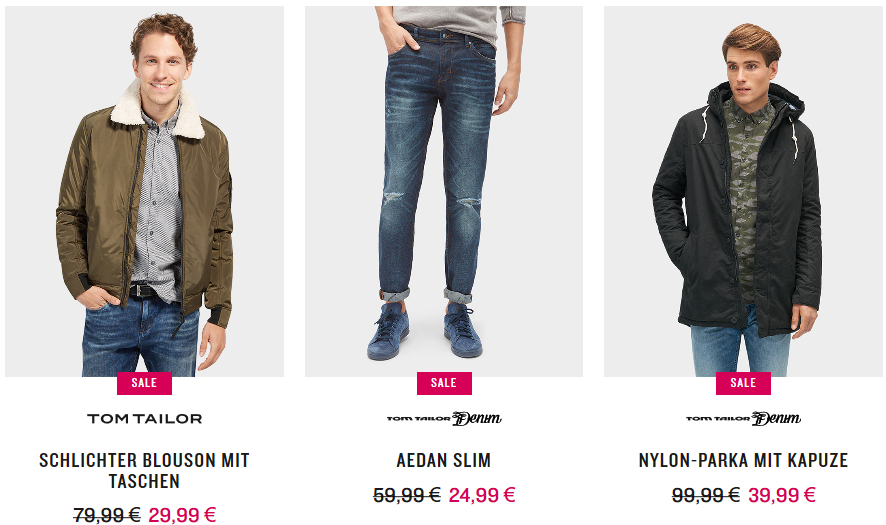Click the TOM TAILOR brand logo
Screen dimensions: 886x525
coord(145,419)
